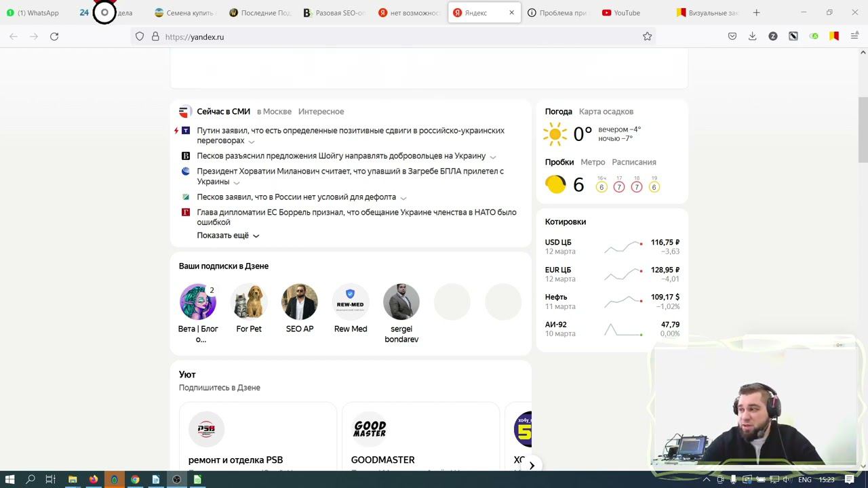Open Пробки traffic link
This screenshot has width=868, height=488.
click(x=559, y=162)
